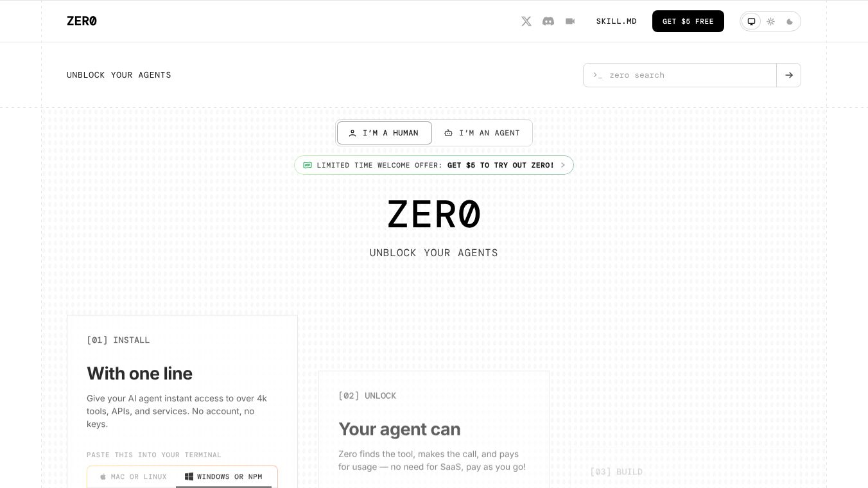
Task: Open limited time welcome offer banner
Action: pos(434,165)
